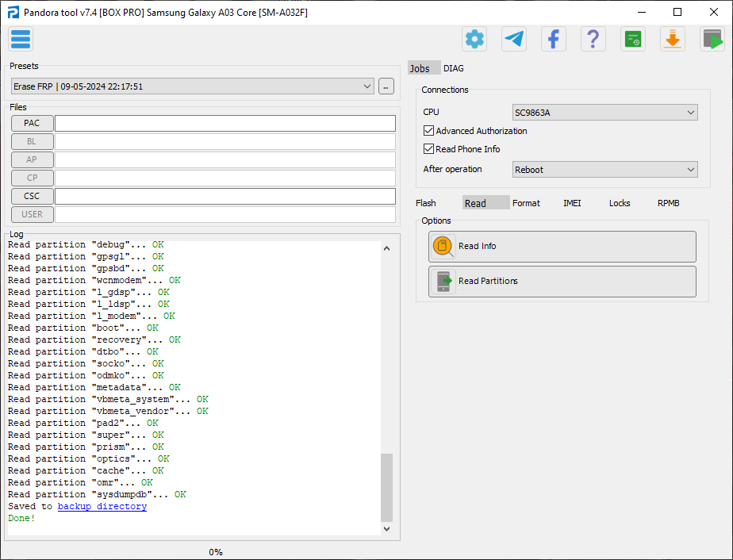
Task: Click the orange download updates icon
Action: pos(673,40)
